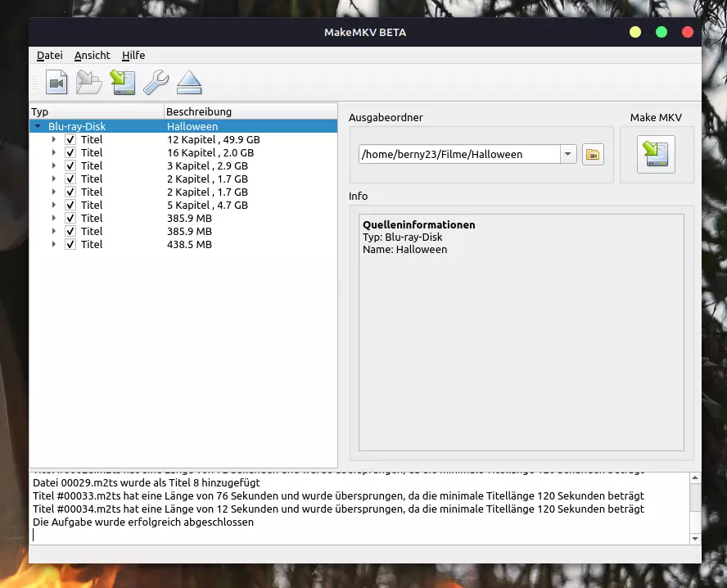Select the "12 Kapitel , 49.9 GB" description cell
The width and height of the screenshot is (727, 588).
tap(214, 139)
